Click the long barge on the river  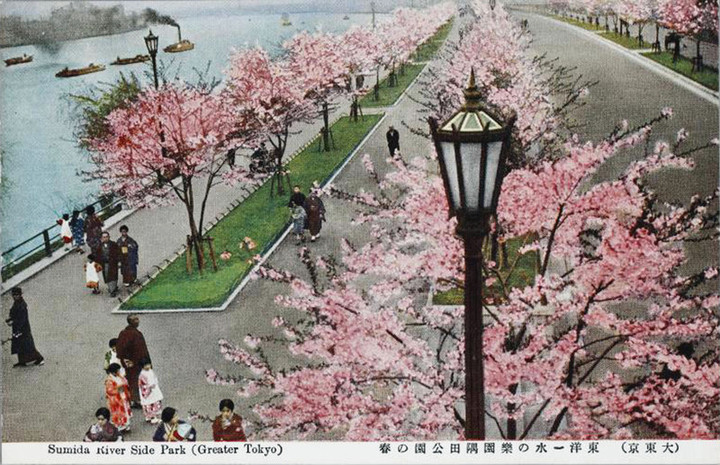[x=80, y=70]
